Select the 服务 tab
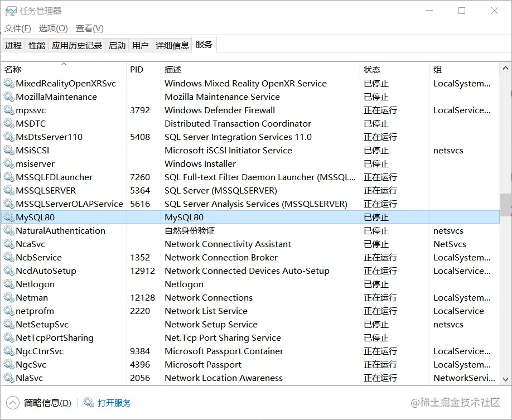Viewport: 512px width, 420px height. pos(204,45)
